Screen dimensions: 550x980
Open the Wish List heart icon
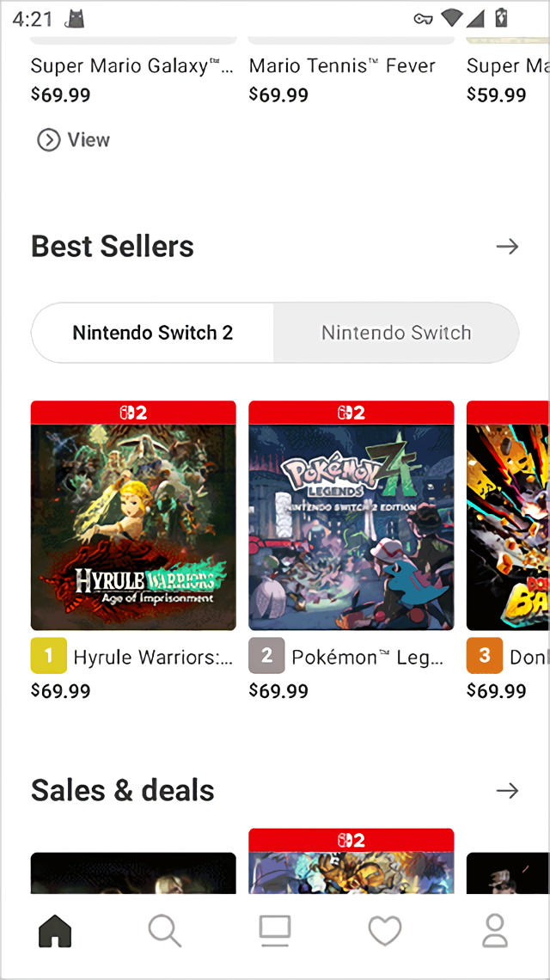[x=385, y=931]
